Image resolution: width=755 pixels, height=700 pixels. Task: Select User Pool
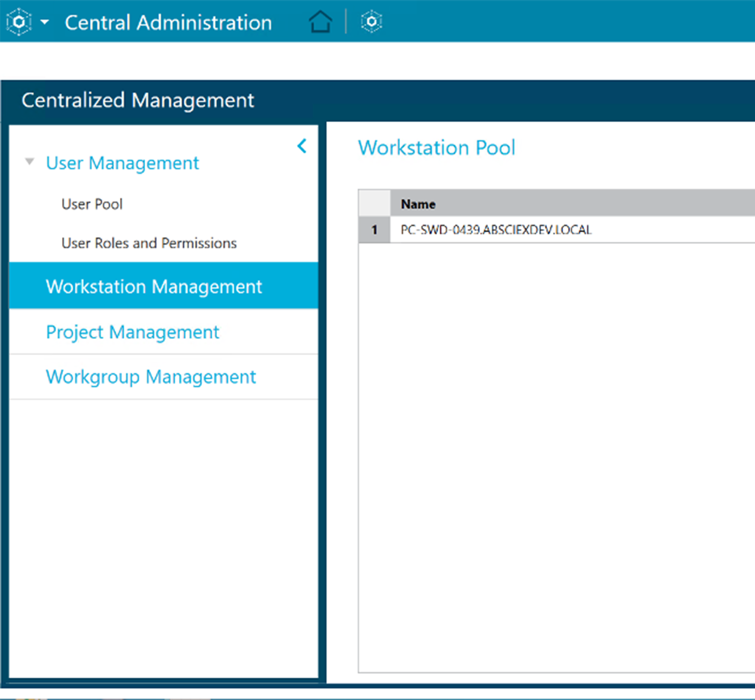pos(92,204)
